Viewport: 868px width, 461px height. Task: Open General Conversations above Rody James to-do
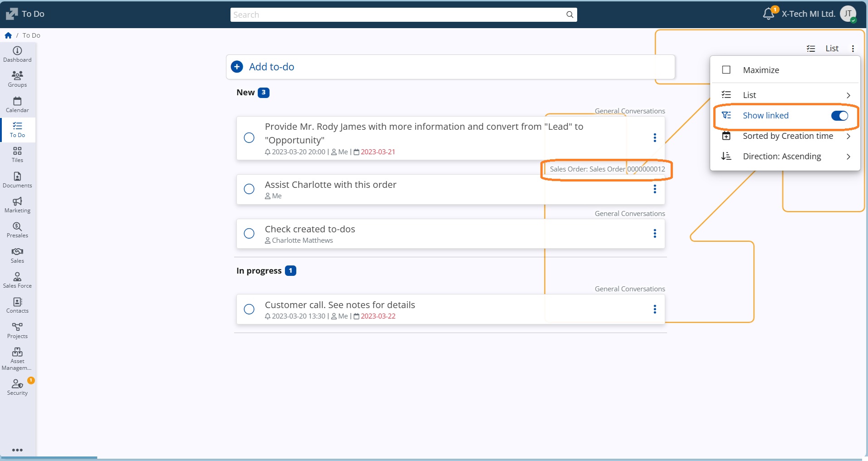tap(630, 111)
